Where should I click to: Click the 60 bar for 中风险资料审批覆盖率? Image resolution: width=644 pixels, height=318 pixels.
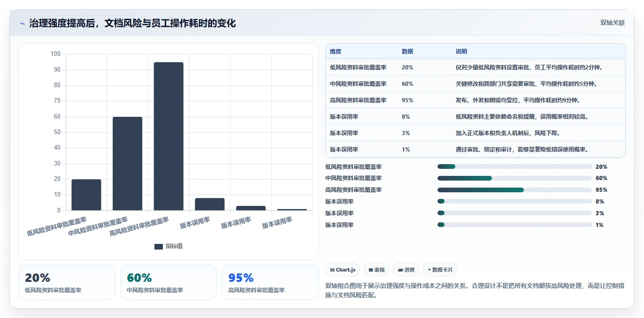pyautogui.click(x=127, y=164)
